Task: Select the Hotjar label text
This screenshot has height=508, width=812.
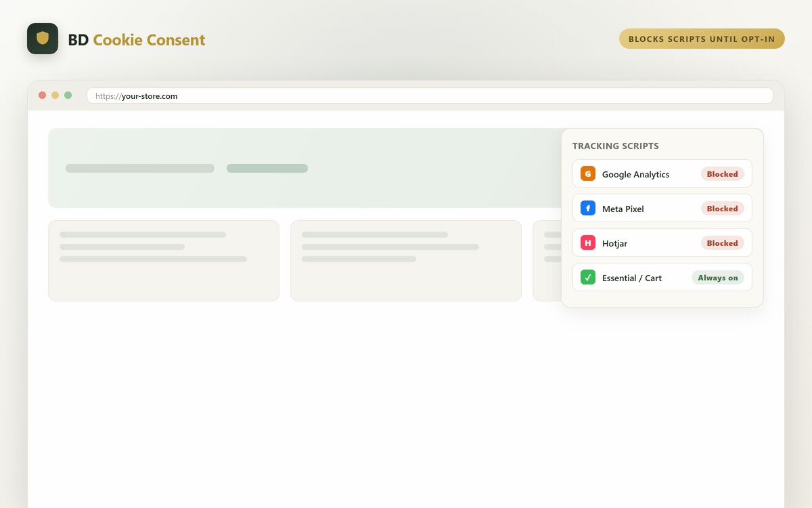Action: 614,244
